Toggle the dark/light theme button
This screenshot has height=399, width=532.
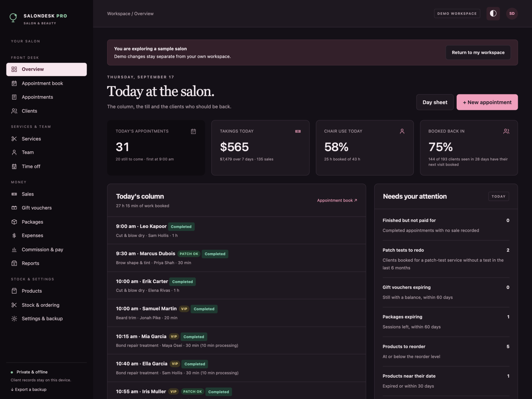click(x=493, y=14)
